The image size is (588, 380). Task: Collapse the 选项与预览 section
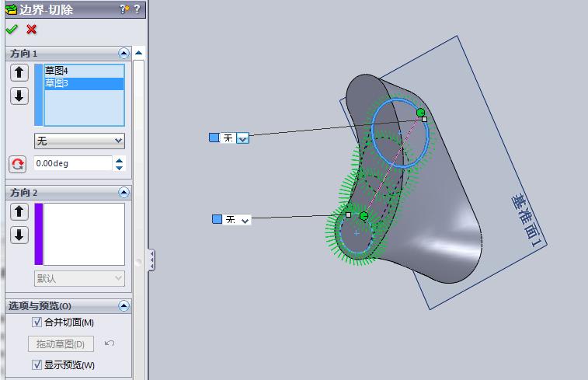124,305
